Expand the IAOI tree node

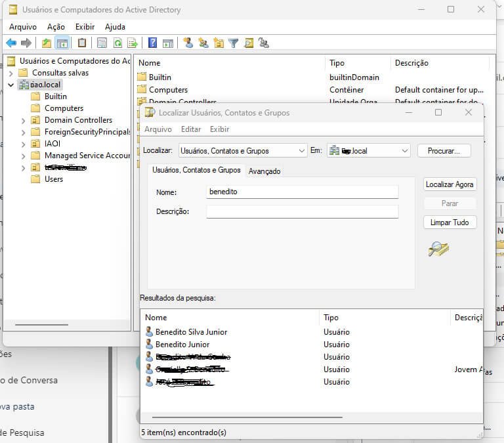[x=23, y=144]
